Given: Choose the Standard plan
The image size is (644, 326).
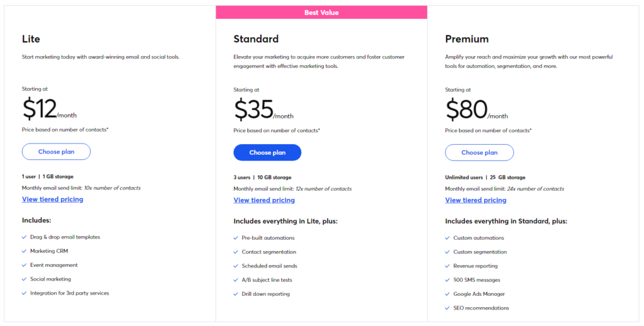Looking at the screenshot, I should pyautogui.click(x=267, y=152).
